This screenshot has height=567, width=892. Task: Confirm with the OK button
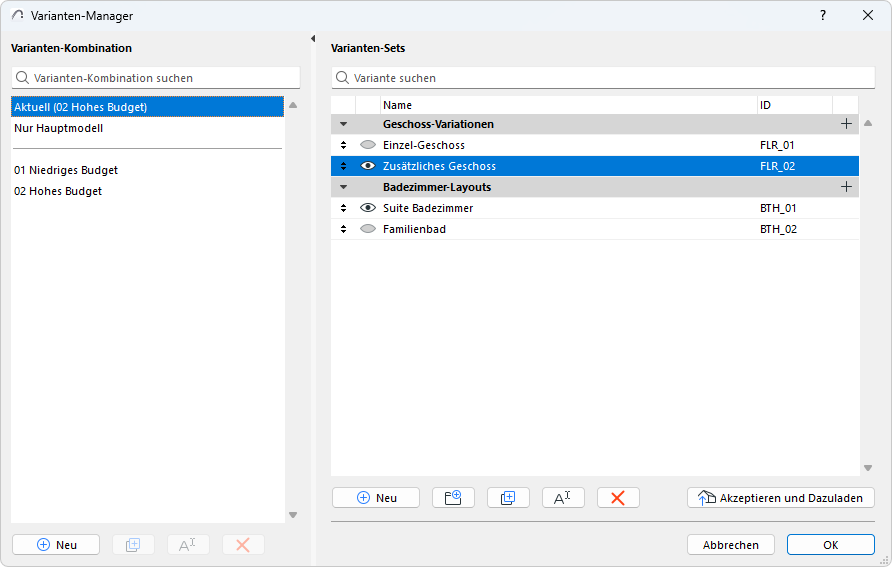click(x=831, y=545)
